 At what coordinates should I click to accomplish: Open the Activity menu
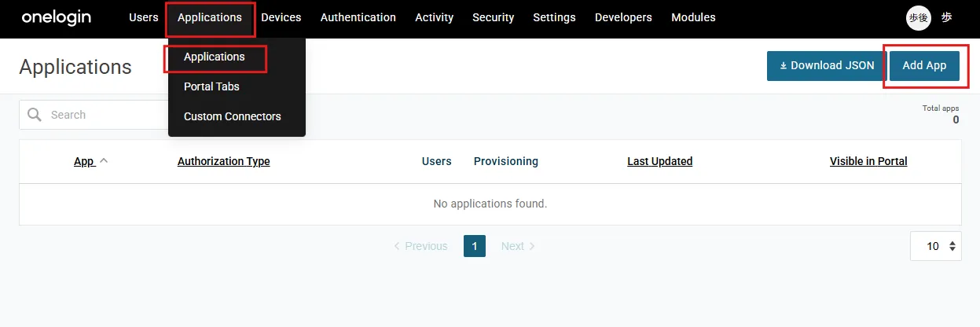pyautogui.click(x=435, y=17)
